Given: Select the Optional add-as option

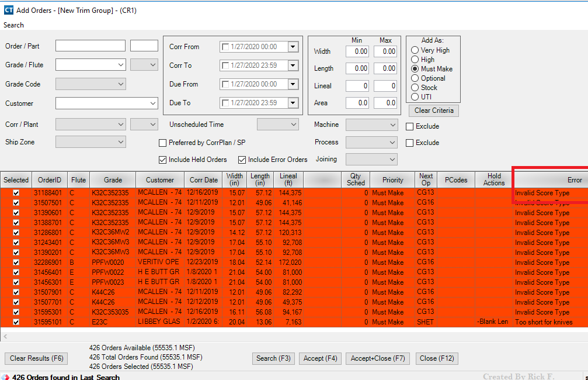Looking at the screenshot, I should click(415, 77).
